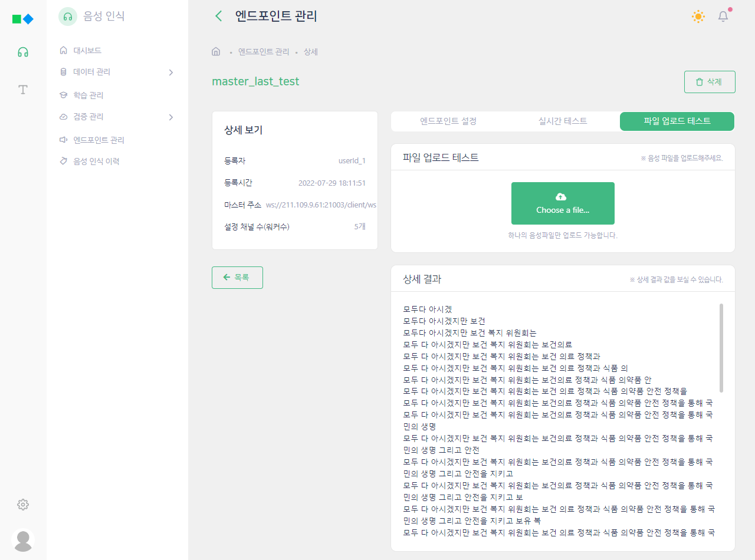This screenshot has height=560, width=755.
Task: Open settings via the gear icon
Action: point(23,505)
